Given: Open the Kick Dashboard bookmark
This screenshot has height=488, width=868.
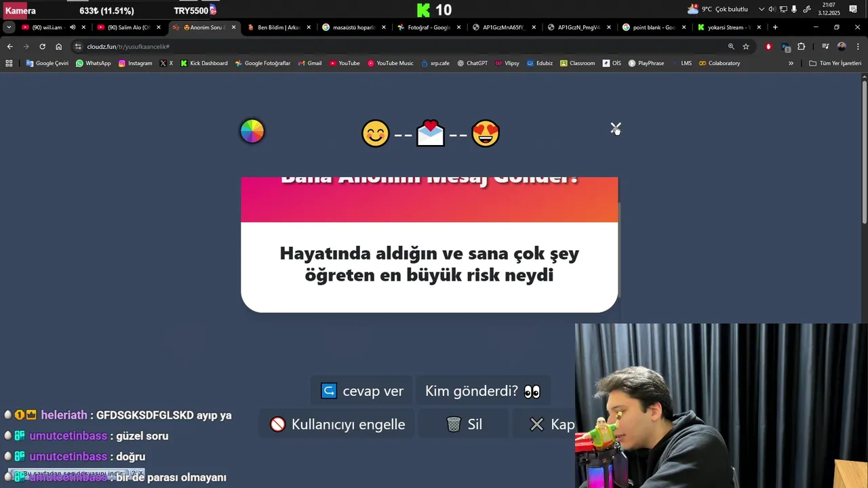Looking at the screenshot, I should pos(204,63).
